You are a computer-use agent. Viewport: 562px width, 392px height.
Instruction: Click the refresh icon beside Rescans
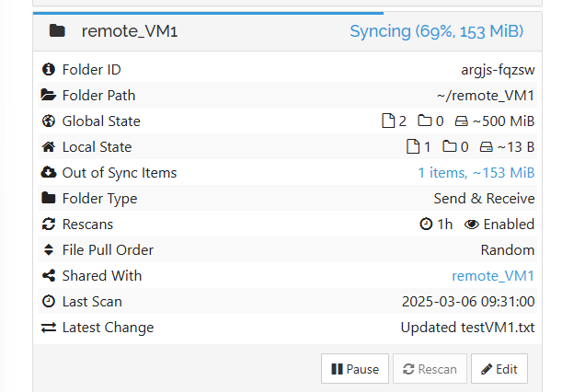pos(49,225)
